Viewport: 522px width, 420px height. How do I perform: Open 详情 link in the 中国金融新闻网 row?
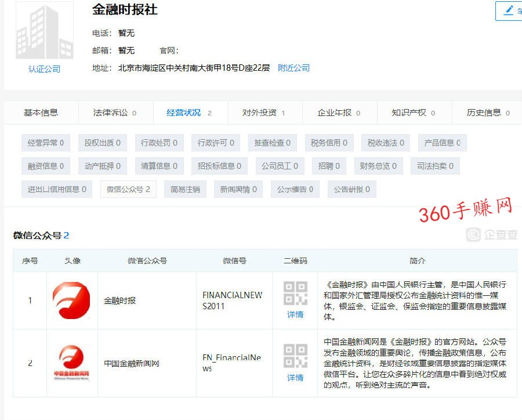(x=295, y=378)
